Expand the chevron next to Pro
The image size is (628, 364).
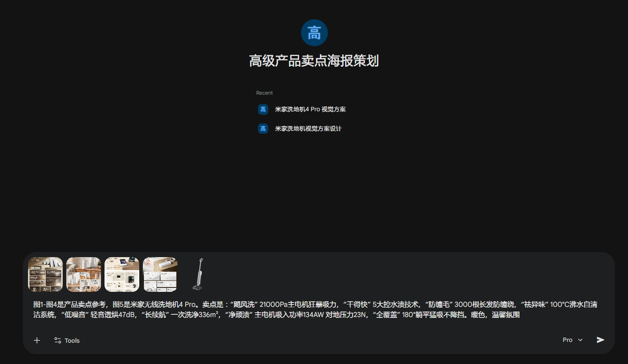(x=580, y=340)
